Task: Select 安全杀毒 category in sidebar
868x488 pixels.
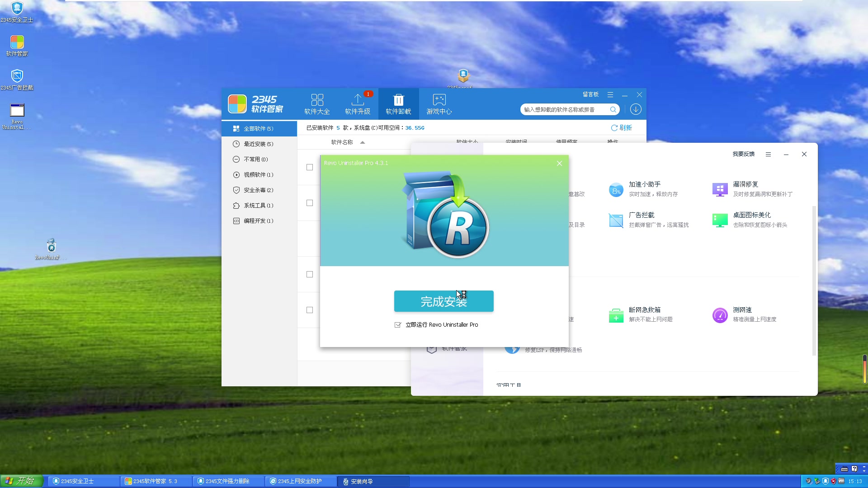Action: tap(258, 190)
